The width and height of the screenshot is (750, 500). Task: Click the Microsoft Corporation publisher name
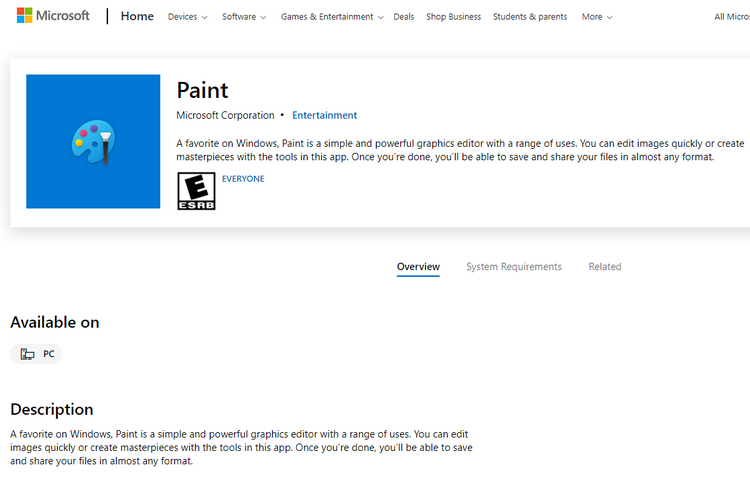point(225,115)
